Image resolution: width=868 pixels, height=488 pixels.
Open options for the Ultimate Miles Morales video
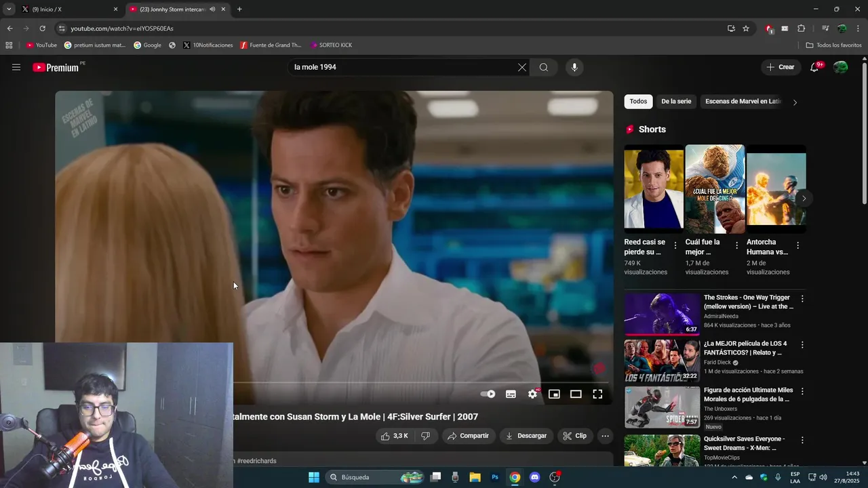click(x=802, y=391)
